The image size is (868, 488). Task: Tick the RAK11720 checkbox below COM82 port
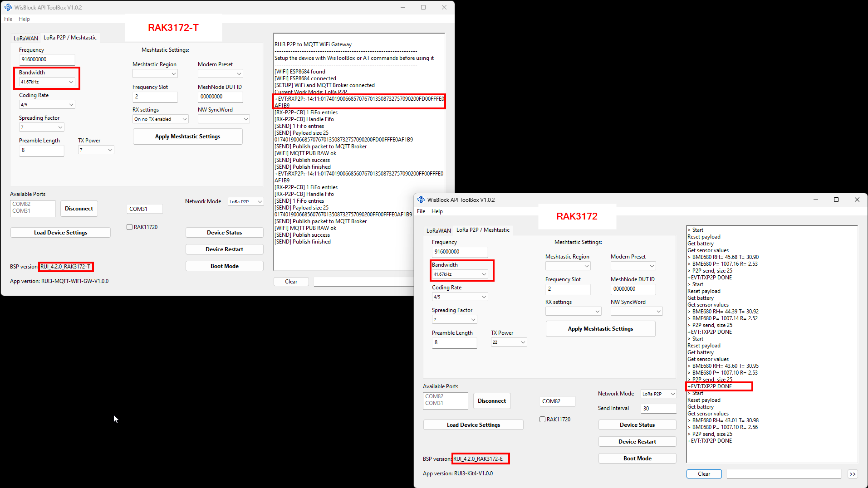pyautogui.click(x=543, y=420)
